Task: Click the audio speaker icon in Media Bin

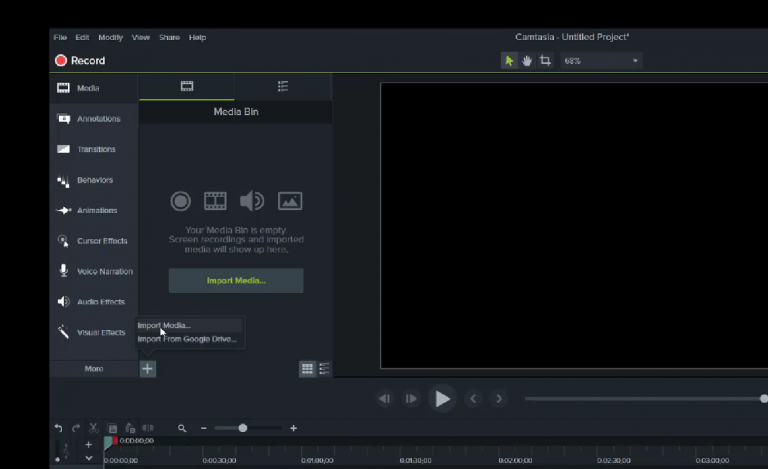Action: [252, 201]
